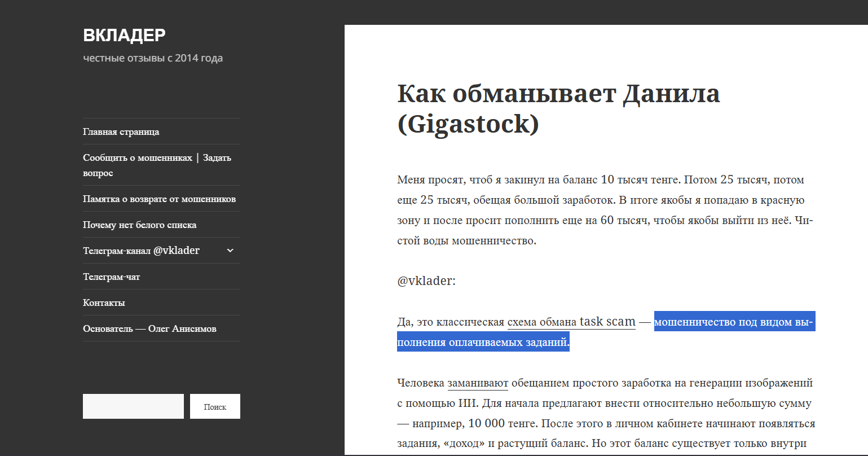Click the tagline 'честные отзывы с 2014 года'

point(153,58)
